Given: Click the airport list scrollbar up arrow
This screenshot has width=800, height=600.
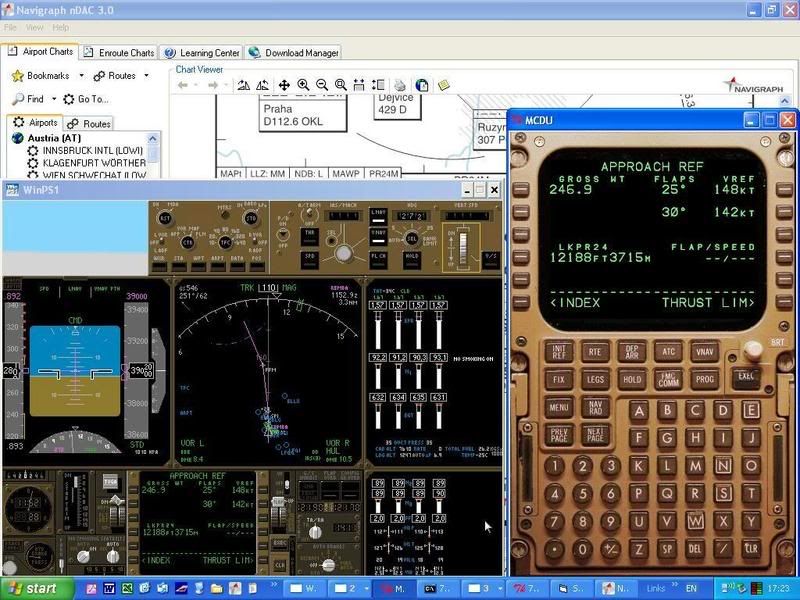Looking at the screenshot, I should coord(153,138).
